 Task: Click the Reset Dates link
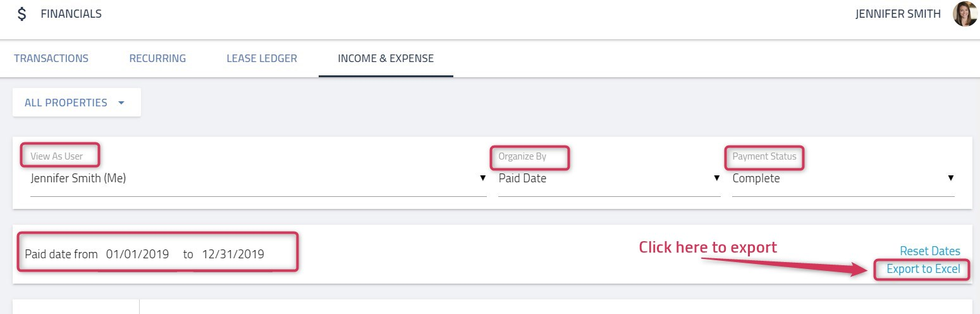coord(930,251)
